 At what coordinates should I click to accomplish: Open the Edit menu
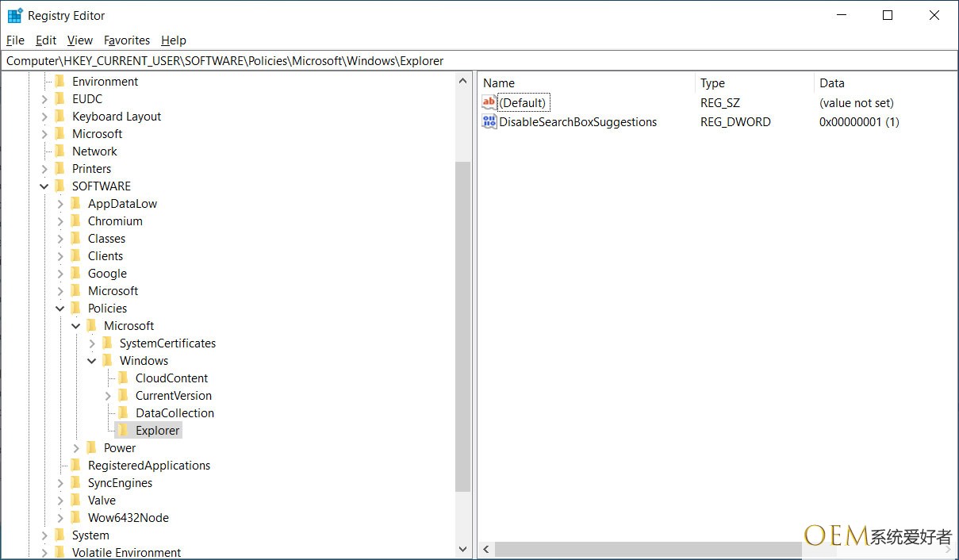(46, 40)
